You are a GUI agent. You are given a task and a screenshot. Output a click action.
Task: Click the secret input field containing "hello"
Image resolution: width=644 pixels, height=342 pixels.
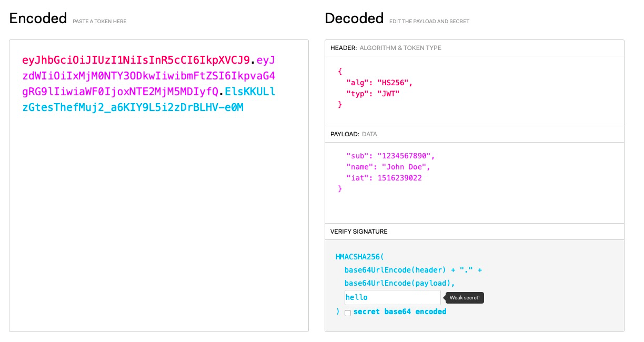392,297
